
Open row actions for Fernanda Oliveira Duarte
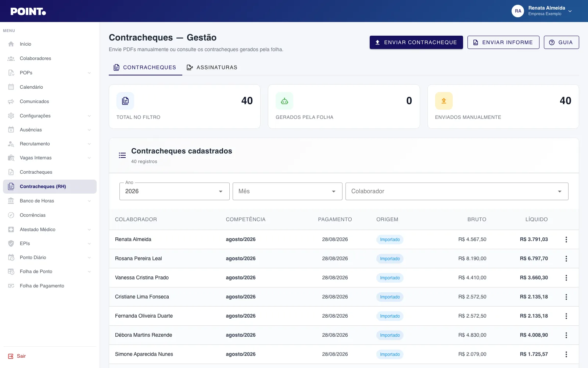pos(566,316)
